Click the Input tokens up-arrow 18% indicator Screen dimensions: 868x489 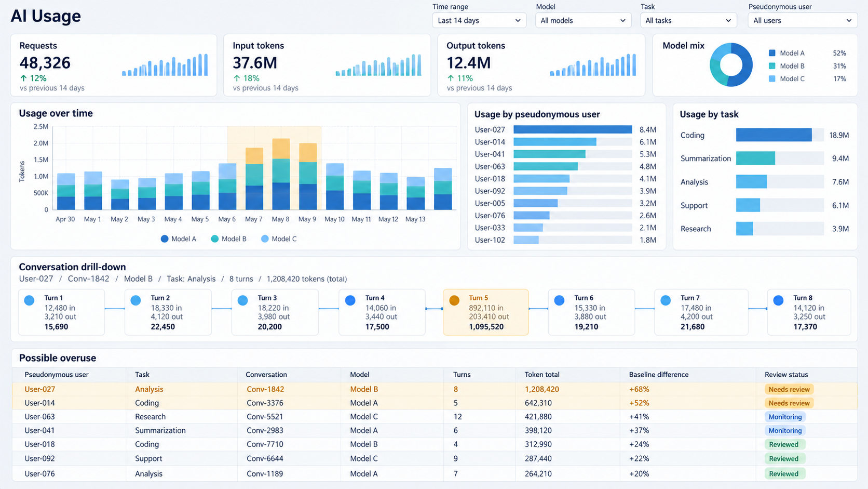tap(246, 78)
